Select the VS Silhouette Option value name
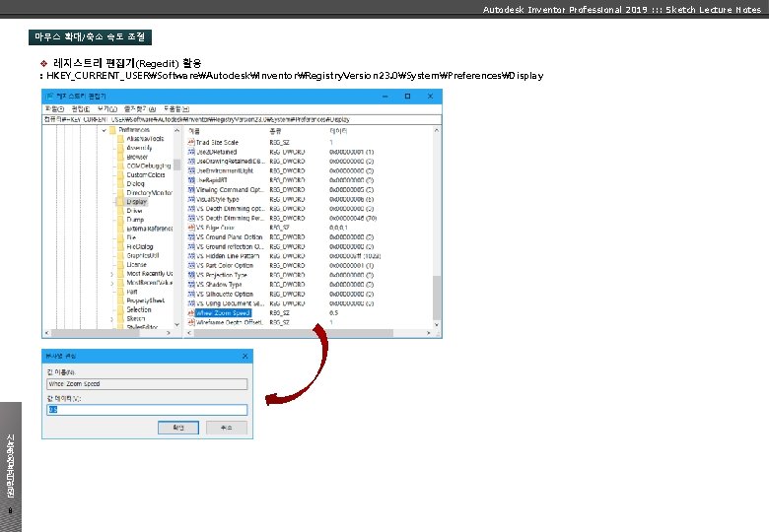 tap(225, 294)
